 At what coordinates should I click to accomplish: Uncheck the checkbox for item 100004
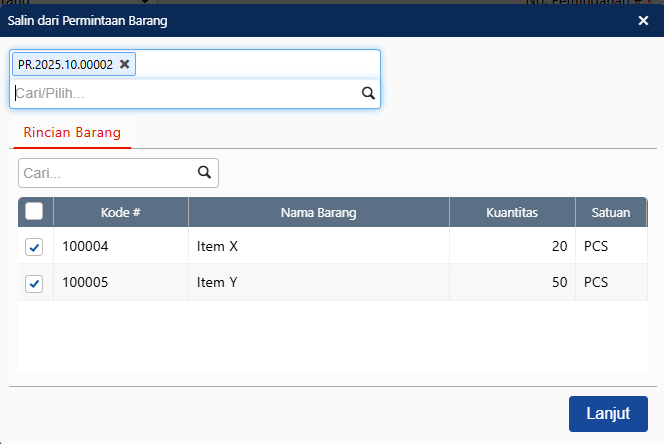point(34,246)
